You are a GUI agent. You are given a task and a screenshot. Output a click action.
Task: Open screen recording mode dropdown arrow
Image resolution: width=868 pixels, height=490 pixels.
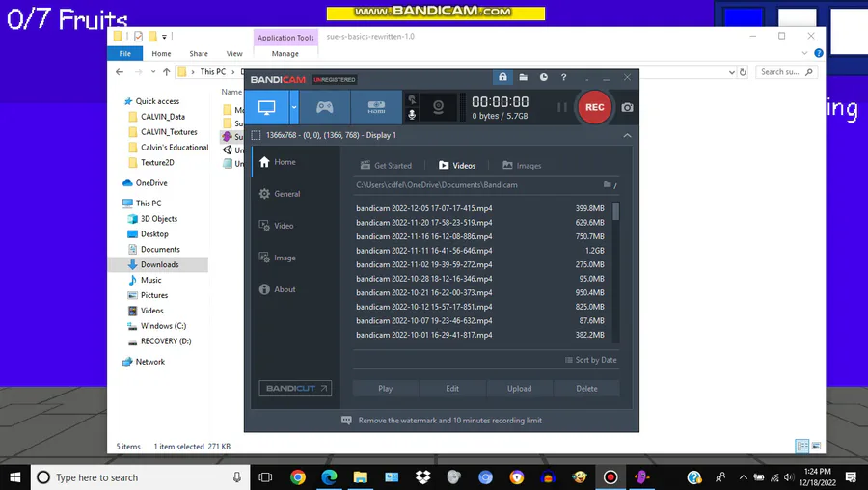294,107
